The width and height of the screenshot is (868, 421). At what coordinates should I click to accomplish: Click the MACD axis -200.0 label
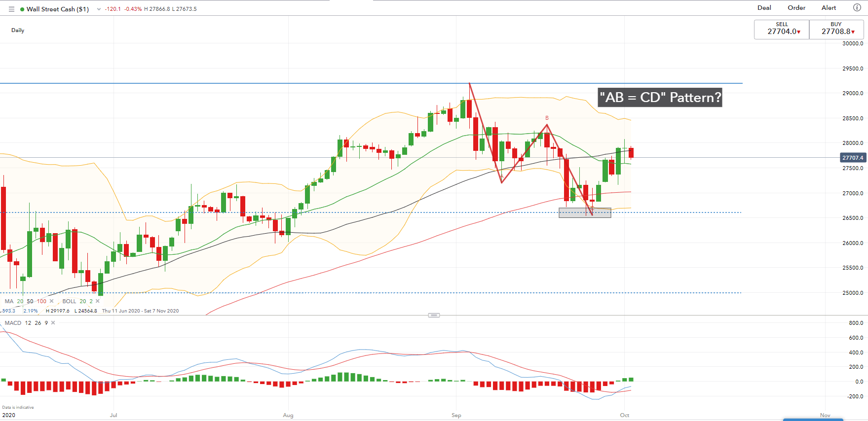pos(855,396)
